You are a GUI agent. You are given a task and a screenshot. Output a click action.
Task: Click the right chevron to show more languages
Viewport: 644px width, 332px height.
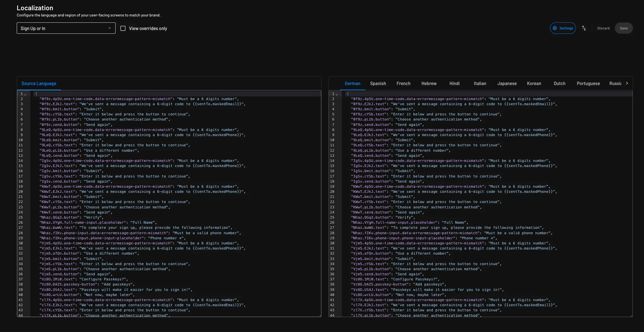coord(627,83)
